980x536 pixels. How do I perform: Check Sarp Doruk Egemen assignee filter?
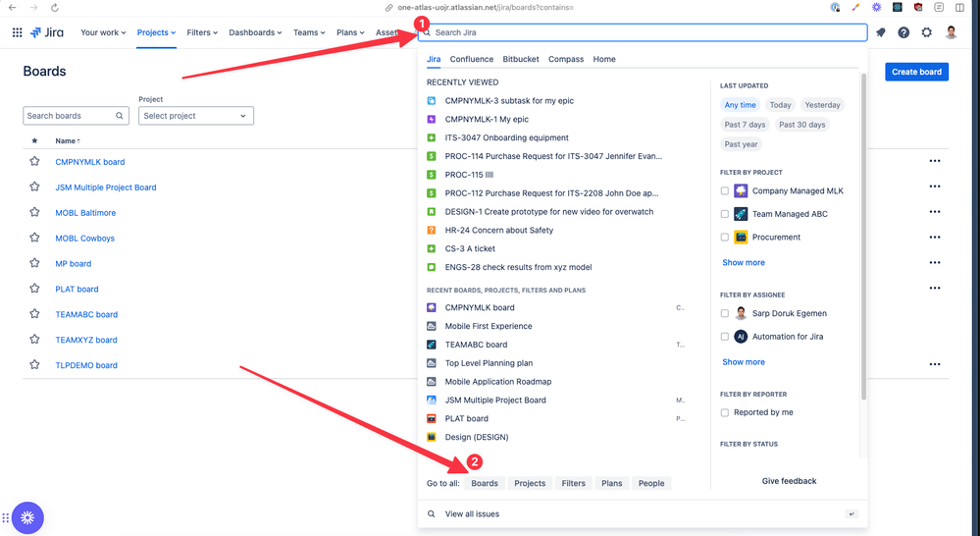pyautogui.click(x=724, y=313)
